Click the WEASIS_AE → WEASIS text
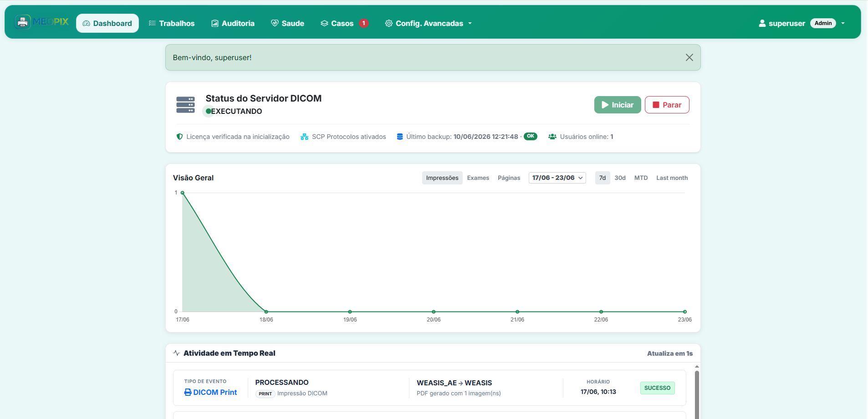Screen dimensions: 868x419 (454, 383)
